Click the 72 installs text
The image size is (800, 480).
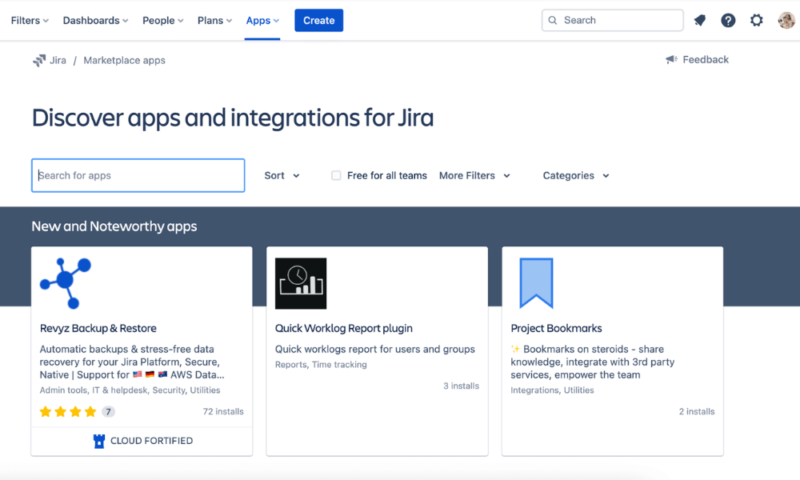[x=223, y=412]
